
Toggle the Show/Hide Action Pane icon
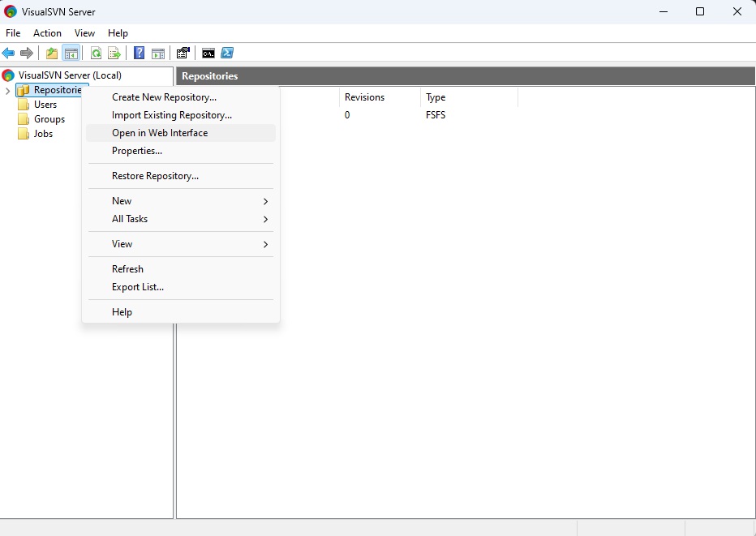click(x=158, y=54)
